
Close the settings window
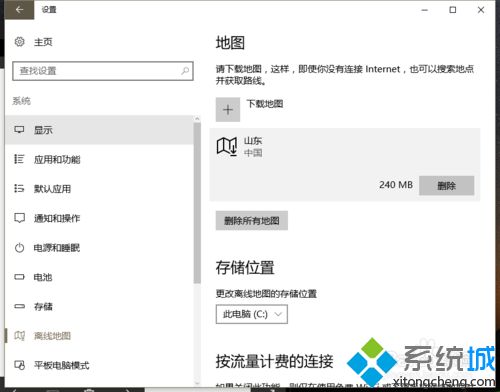coord(481,10)
